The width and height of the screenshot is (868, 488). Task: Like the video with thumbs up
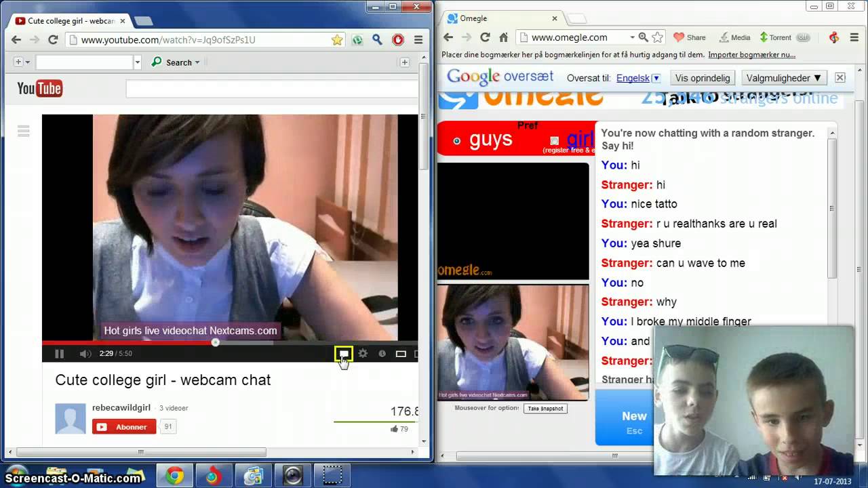coord(395,428)
